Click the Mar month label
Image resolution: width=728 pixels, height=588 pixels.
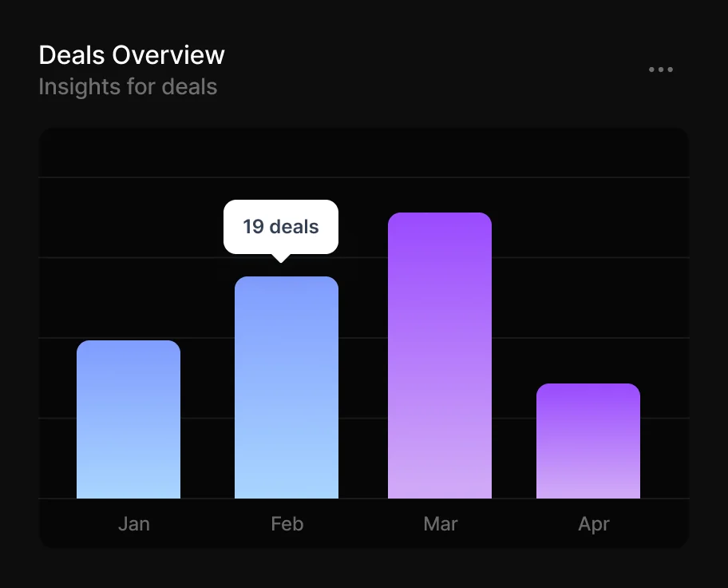pos(441,524)
